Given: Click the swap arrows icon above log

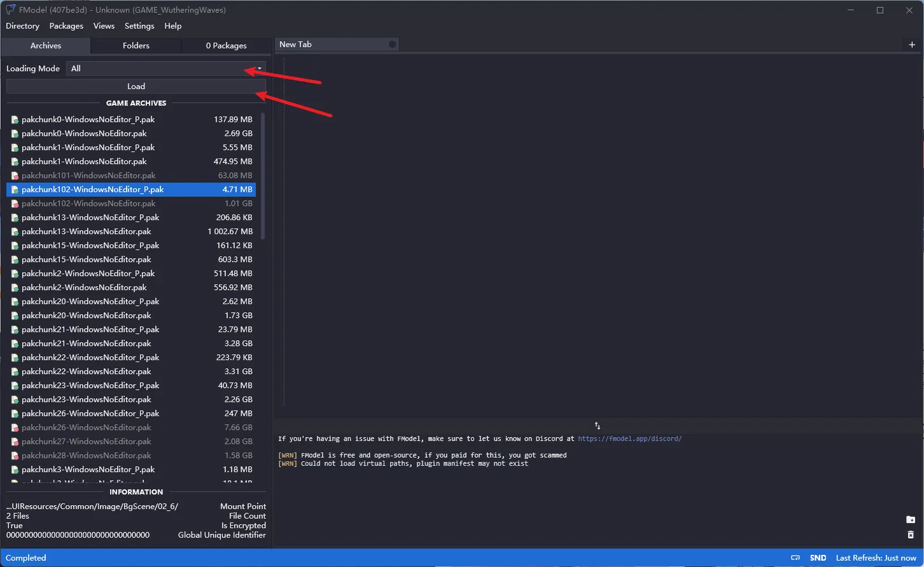Looking at the screenshot, I should tap(598, 426).
